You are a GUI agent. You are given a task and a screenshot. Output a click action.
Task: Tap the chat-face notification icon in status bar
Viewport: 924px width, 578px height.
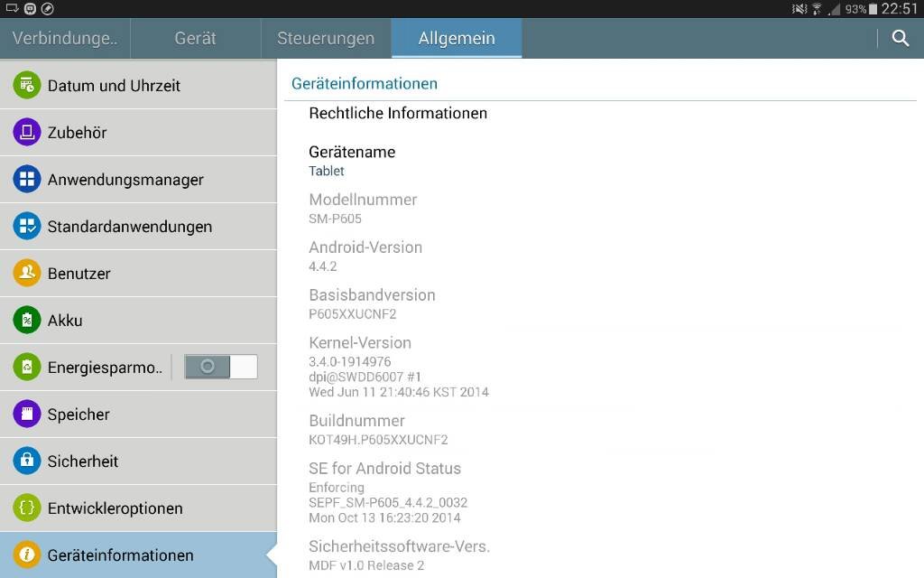click(x=30, y=8)
